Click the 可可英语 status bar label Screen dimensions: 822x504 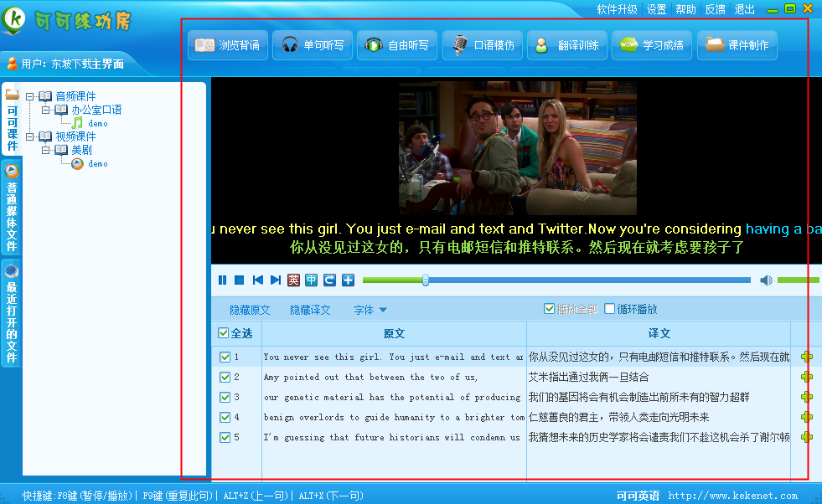click(x=638, y=496)
